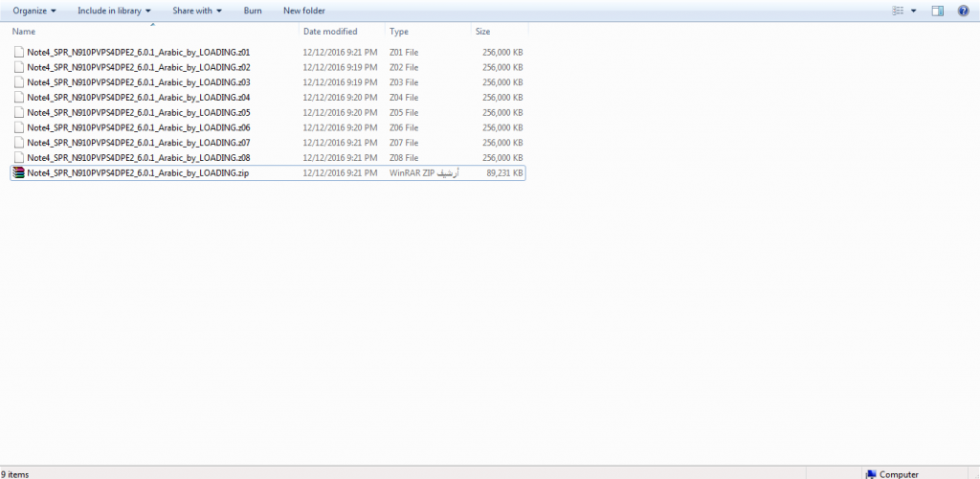Click the Computer status bar icon
The image size is (980, 479).
[871, 474]
